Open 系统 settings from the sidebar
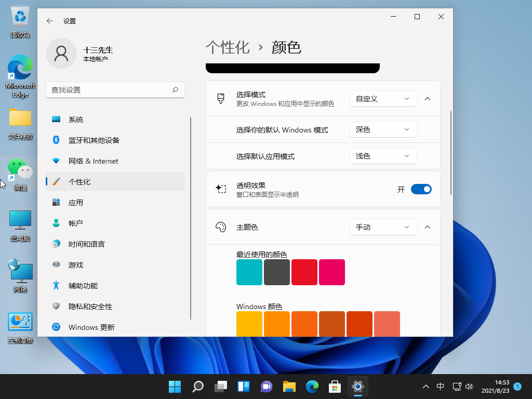Screen dimensions: 532x399 point(77,119)
